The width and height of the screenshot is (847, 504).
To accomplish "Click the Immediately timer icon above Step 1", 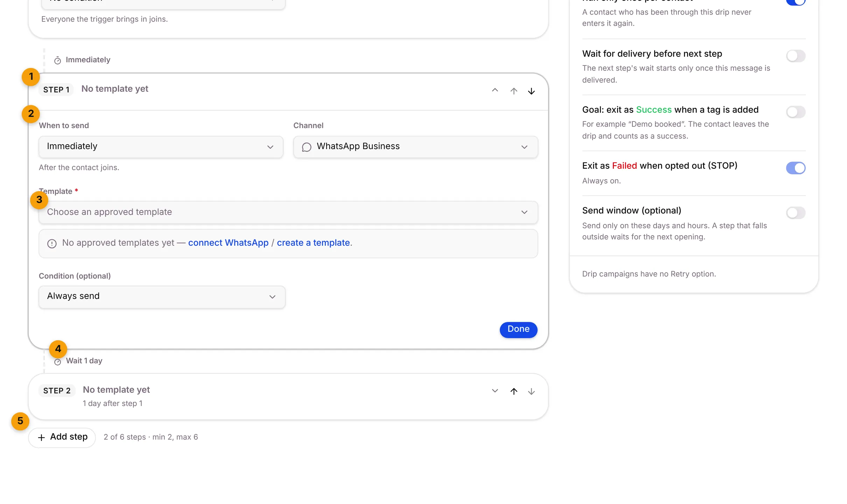I will coord(57,61).
